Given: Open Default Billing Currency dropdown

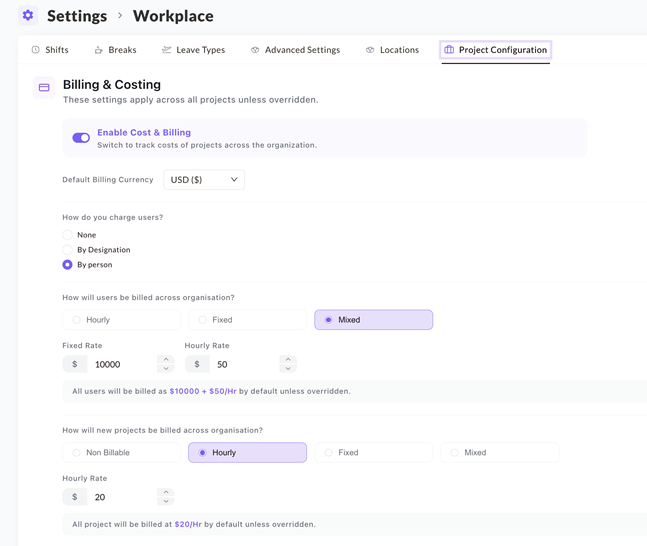Looking at the screenshot, I should [x=204, y=180].
